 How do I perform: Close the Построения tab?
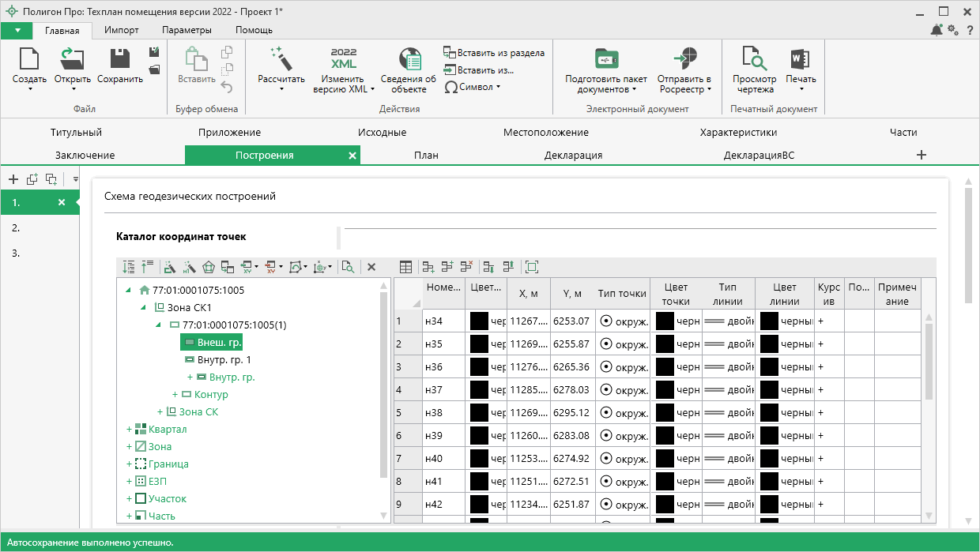[352, 156]
